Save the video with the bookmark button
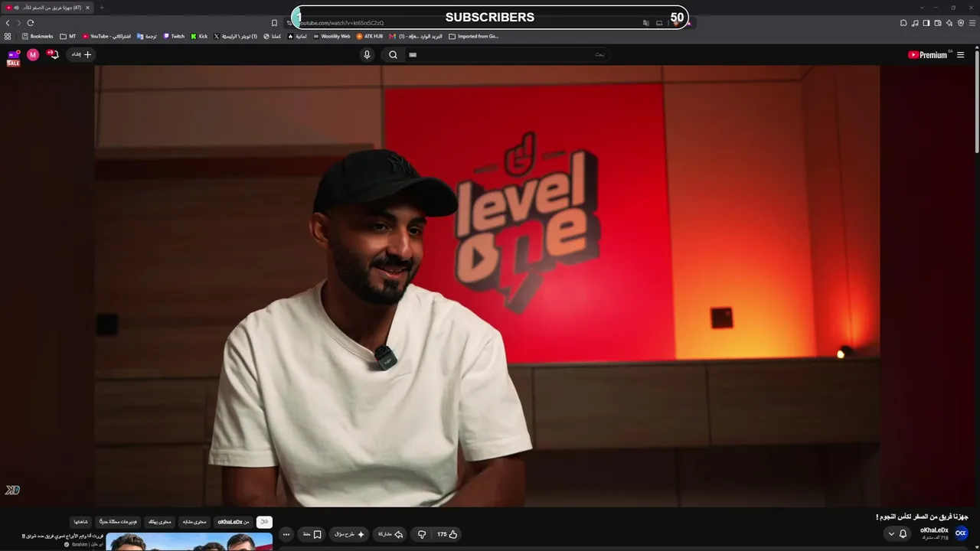 312,534
